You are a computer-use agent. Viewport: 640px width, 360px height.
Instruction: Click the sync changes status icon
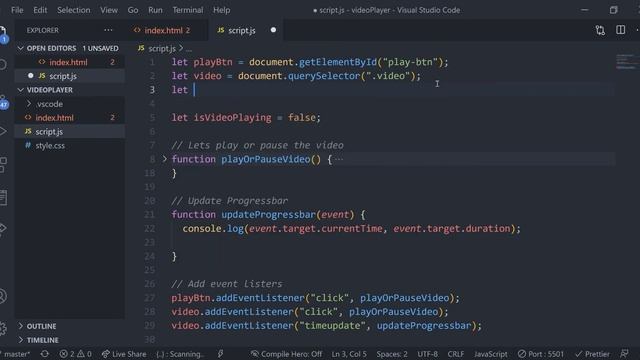44,353
